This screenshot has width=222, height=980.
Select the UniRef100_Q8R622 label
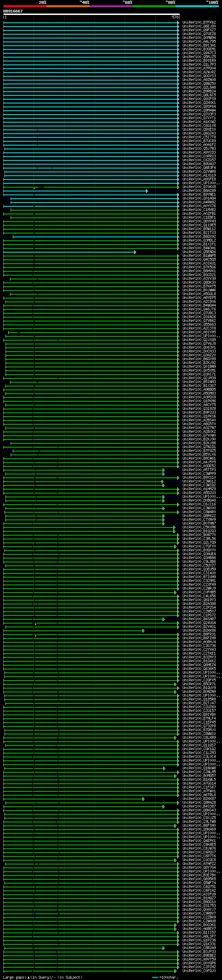[199, 516]
